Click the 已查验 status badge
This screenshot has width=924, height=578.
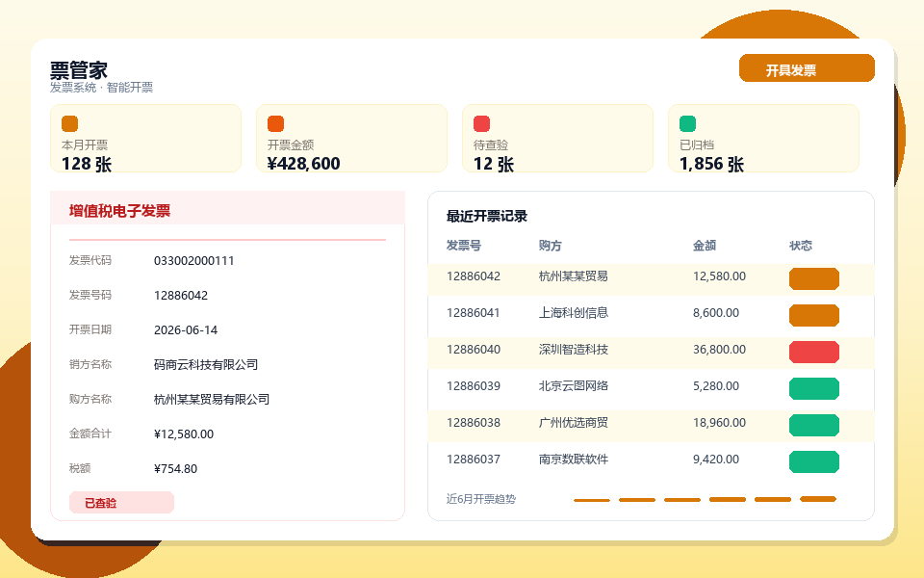pyautogui.click(x=121, y=503)
